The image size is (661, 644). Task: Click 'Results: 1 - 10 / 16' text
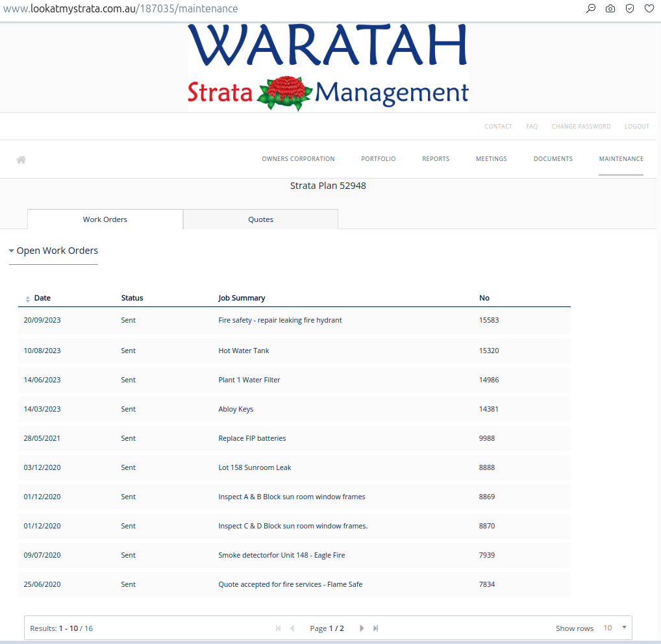(x=62, y=628)
